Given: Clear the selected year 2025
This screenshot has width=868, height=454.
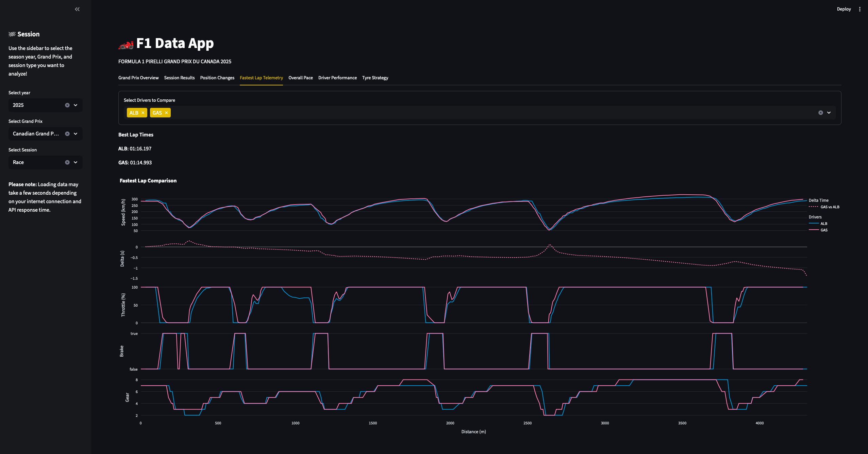Looking at the screenshot, I should [67, 105].
